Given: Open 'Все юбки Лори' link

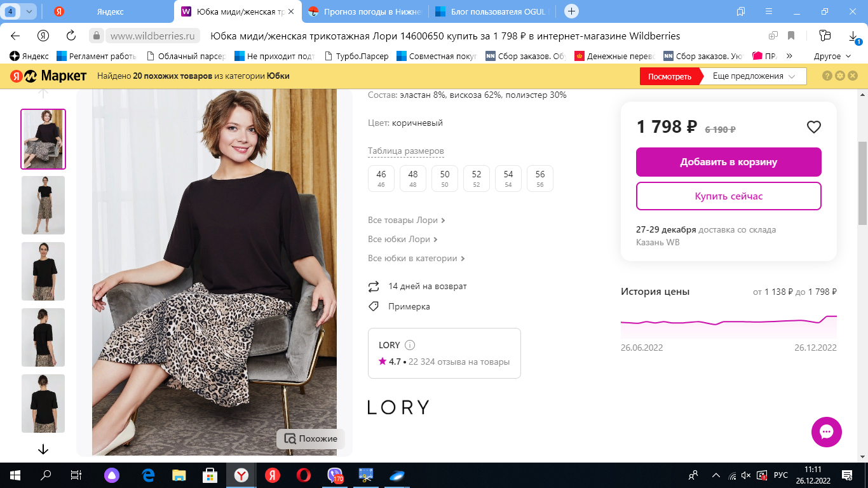Looking at the screenshot, I should (403, 240).
